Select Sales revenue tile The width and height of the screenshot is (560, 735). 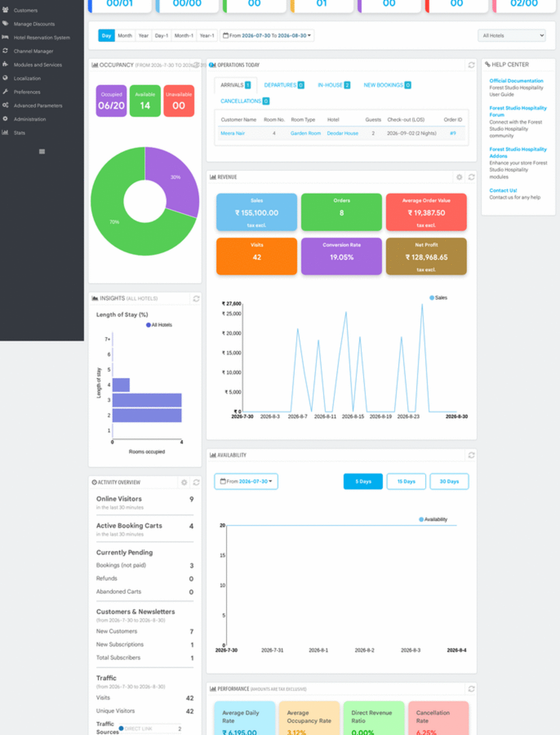click(257, 212)
